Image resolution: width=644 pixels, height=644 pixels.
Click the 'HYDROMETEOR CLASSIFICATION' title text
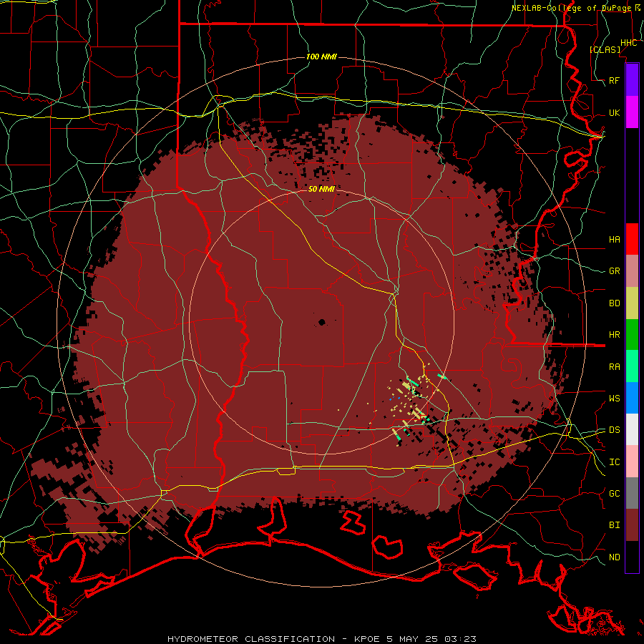coord(251,639)
